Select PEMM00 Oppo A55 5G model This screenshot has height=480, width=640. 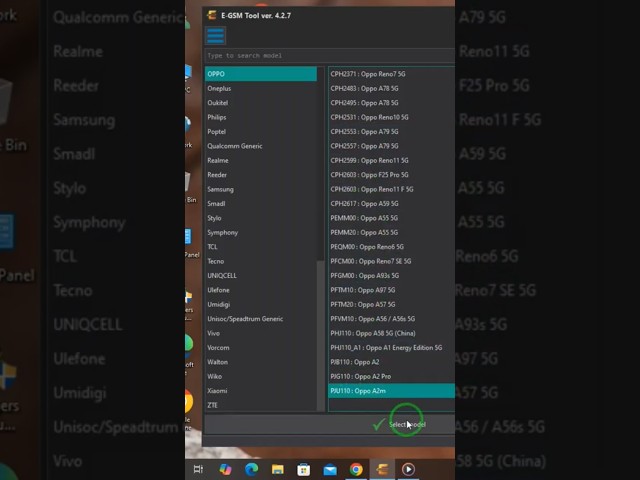[391, 218]
